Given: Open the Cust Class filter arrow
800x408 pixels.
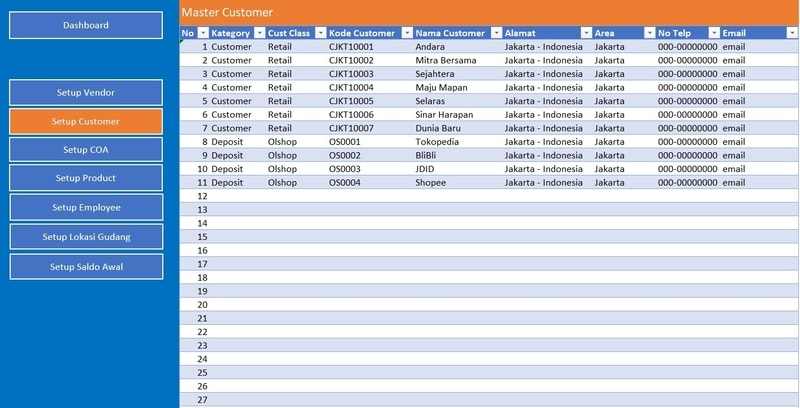Looking at the screenshot, I should [320, 33].
